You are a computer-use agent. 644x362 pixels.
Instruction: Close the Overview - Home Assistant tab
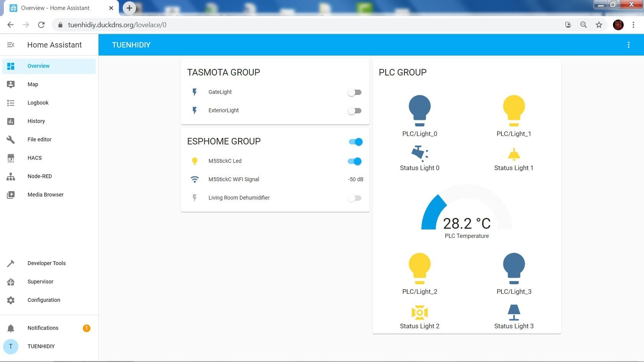pyautogui.click(x=111, y=8)
